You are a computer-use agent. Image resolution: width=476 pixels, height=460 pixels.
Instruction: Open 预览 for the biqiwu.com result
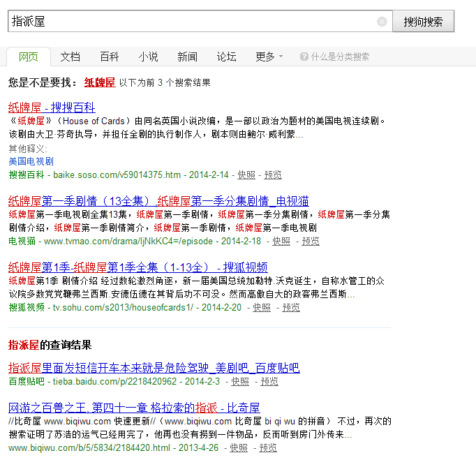[268, 448]
